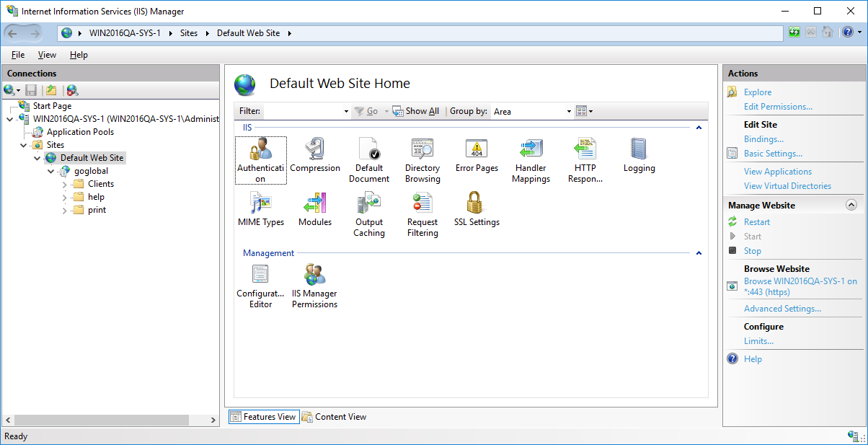Image resolution: width=868 pixels, height=445 pixels.
Task: Open the Advanced Settings link
Action: pyautogui.click(x=782, y=309)
